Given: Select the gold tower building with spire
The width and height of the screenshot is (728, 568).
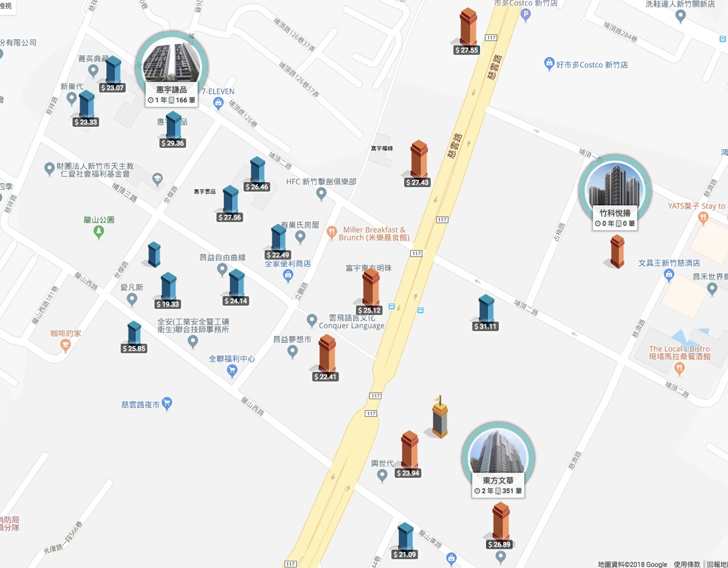Looking at the screenshot, I should pyautogui.click(x=440, y=417).
